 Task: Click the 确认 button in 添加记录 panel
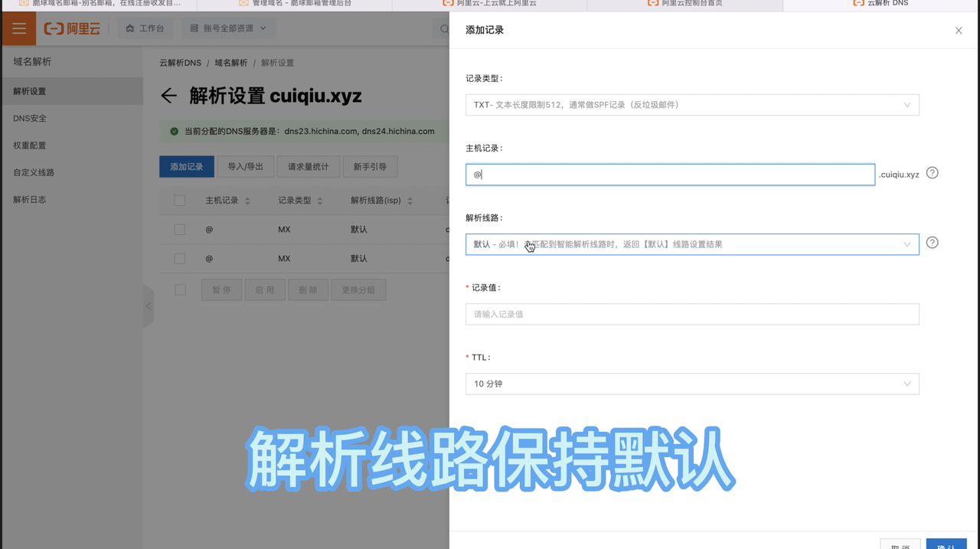click(946, 544)
